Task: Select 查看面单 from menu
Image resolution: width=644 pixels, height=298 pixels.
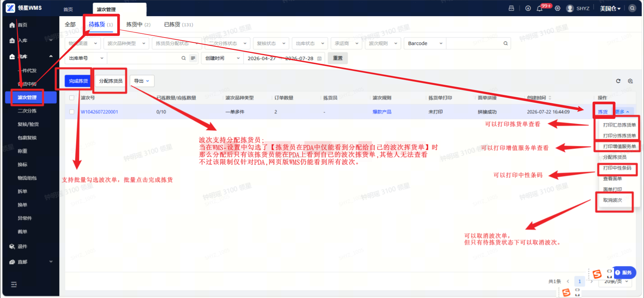Action: pyautogui.click(x=613, y=179)
